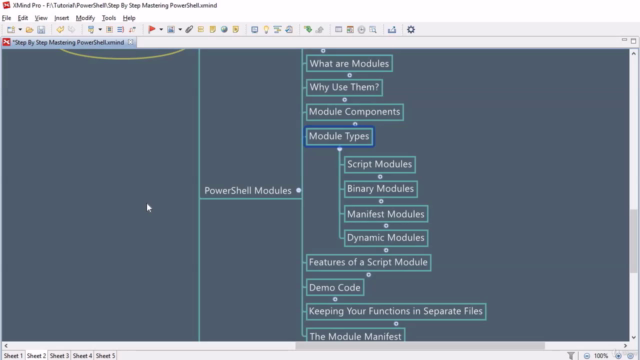Click the vertical scrollbar thumb

point(633,241)
